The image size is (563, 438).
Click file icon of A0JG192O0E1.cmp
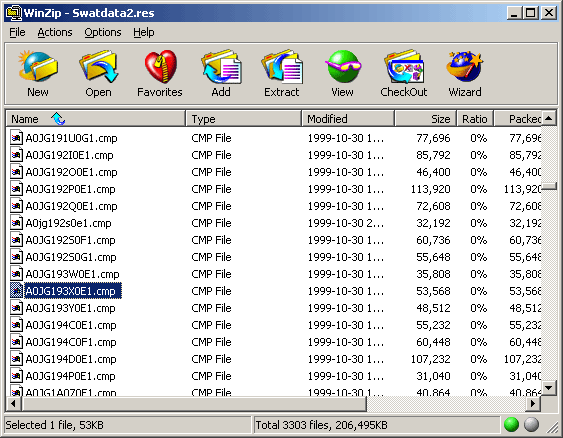pos(16,172)
